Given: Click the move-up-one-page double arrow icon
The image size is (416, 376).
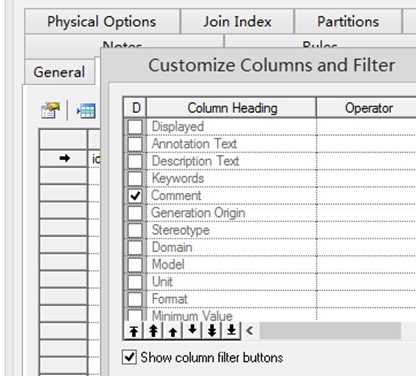Looking at the screenshot, I should pyautogui.click(x=153, y=331).
